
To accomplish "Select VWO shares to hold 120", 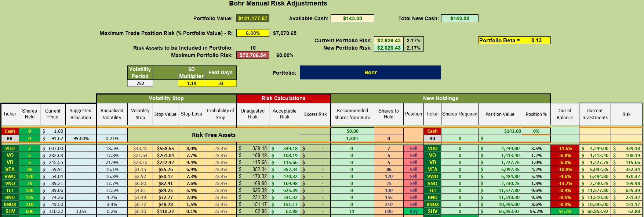I will 389,177.
